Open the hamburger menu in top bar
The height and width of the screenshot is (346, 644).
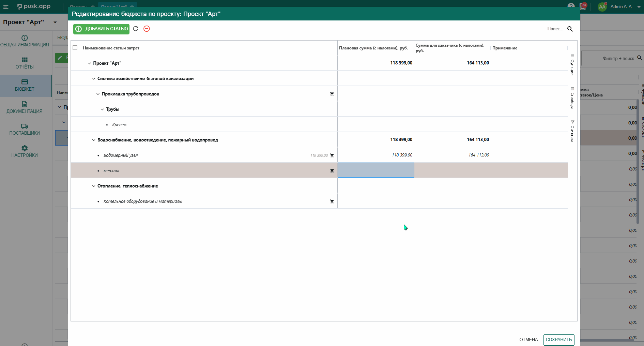(x=6, y=7)
